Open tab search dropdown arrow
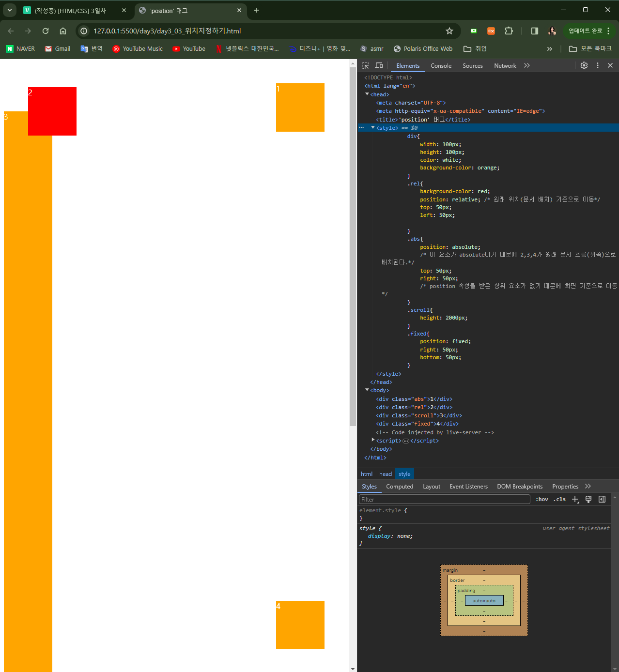The width and height of the screenshot is (619, 672). (x=10, y=10)
